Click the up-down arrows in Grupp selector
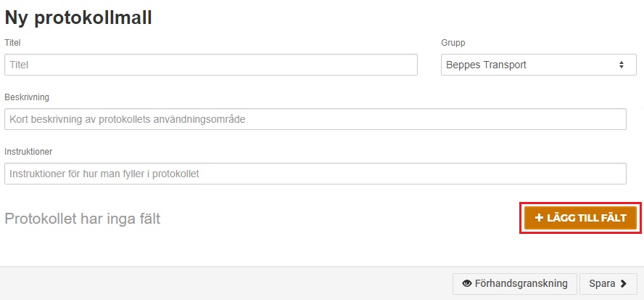The height and width of the screenshot is (300, 644). tap(622, 65)
